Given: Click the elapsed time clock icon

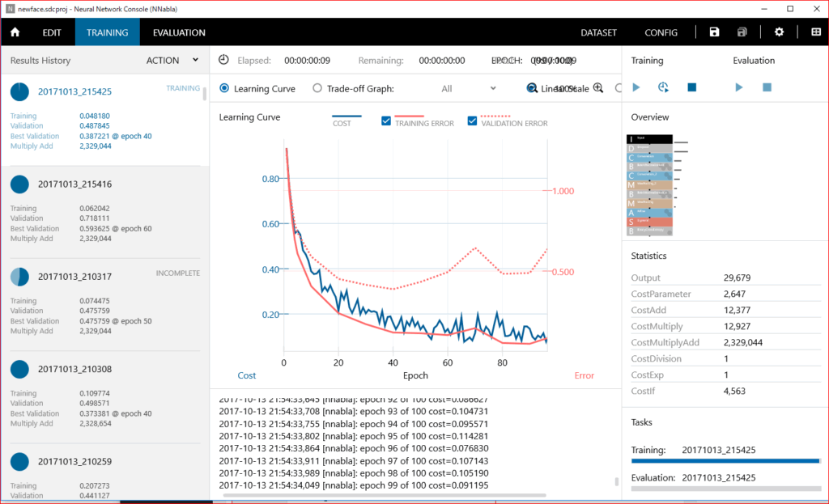Looking at the screenshot, I should [x=223, y=60].
